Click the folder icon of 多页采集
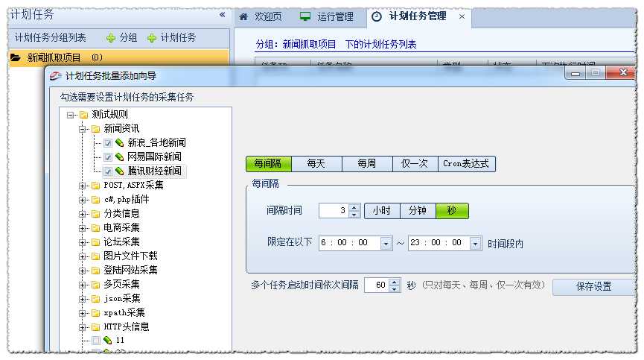644x360 pixels. [x=96, y=285]
